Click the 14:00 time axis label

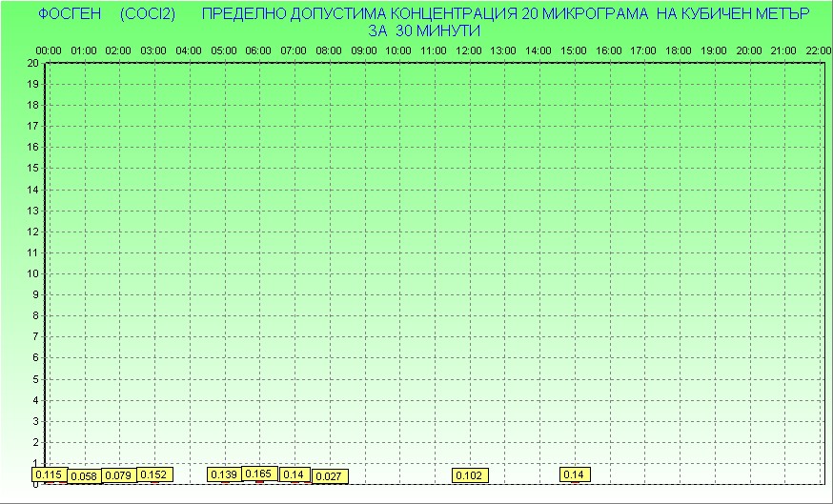pos(538,51)
